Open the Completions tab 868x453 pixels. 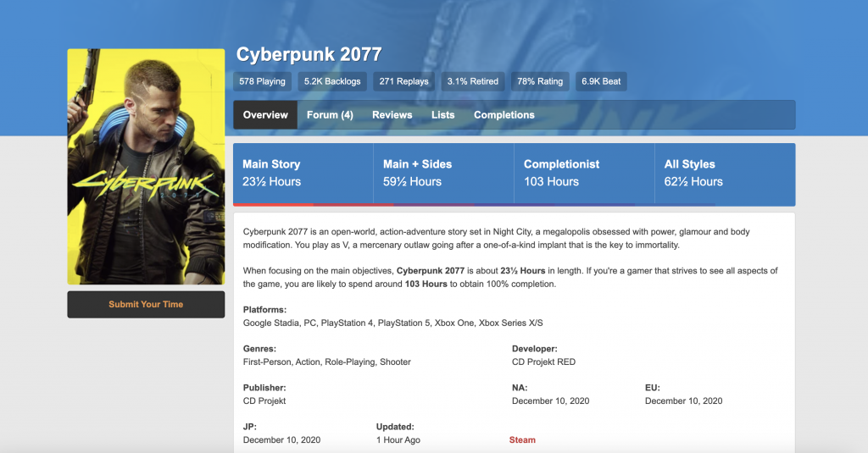(x=504, y=115)
